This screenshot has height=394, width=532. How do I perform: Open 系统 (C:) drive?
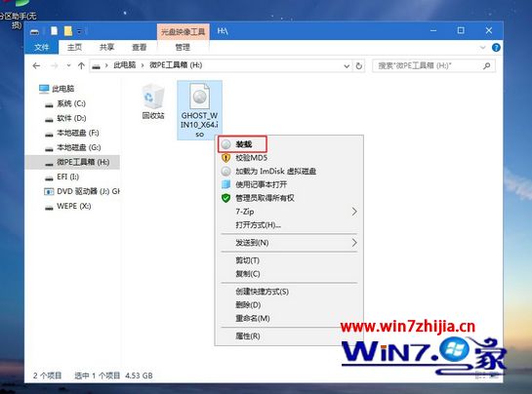coord(65,103)
